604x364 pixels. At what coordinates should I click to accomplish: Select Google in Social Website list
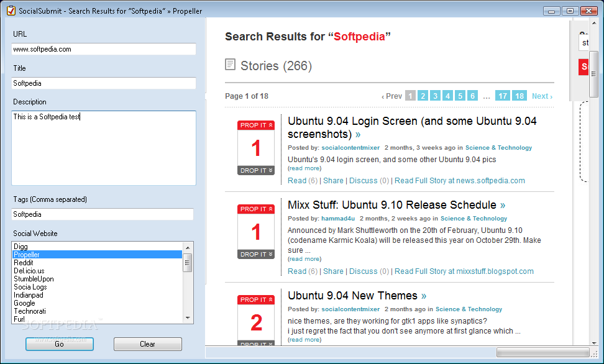pyautogui.click(x=97, y=303)
